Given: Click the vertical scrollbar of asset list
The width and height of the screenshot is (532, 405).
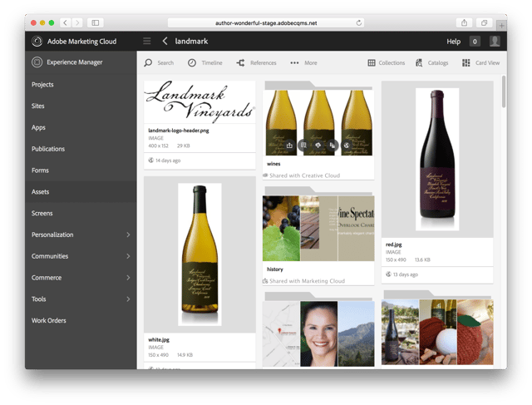Looking at the screenshot, I should 504,91.
